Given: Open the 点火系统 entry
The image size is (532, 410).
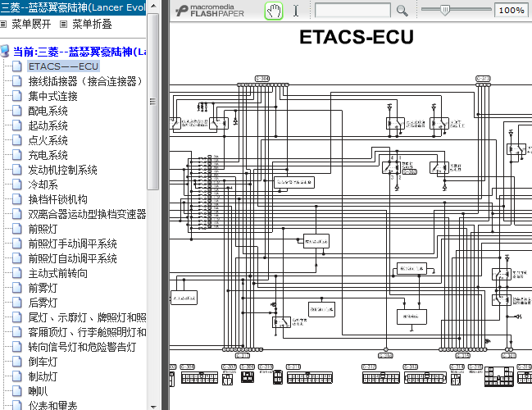Looking at the screenshot, I should [48, 140].
